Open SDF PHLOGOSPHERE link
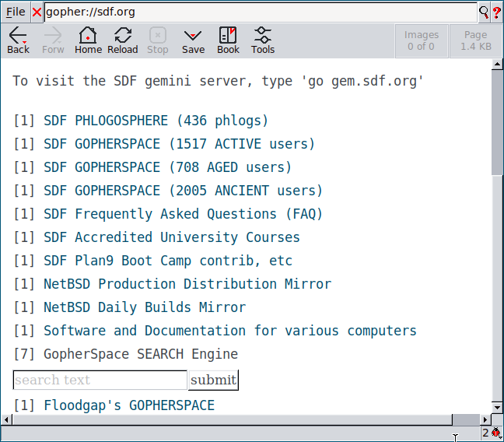Viewport: 504px width, 442px height. pos(156,121)
